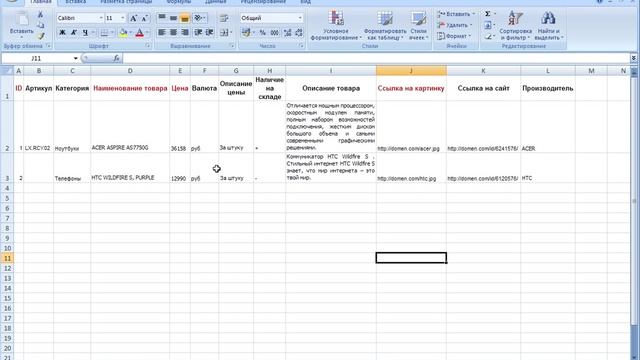640x360 pixels.
Task: Apply red font color A
Action: click(x=140, y=32)
